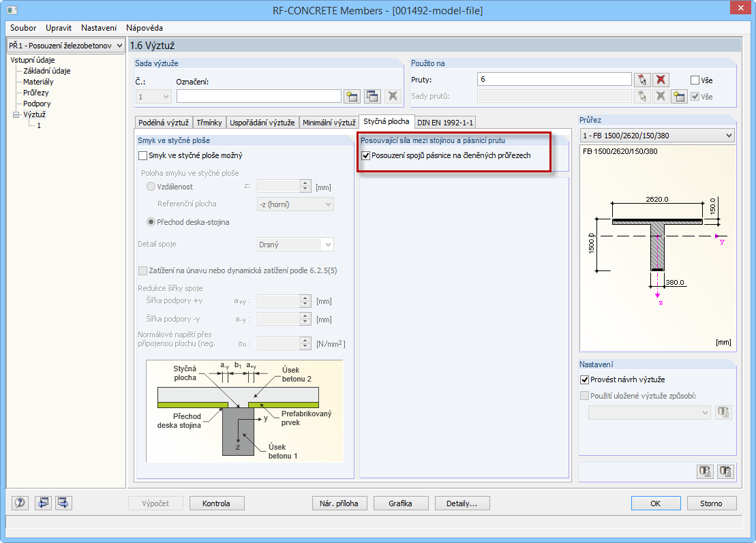Screen dimensions: 756x543
Task: Cancel with Storno button
Action: click(x=712, y=503)
